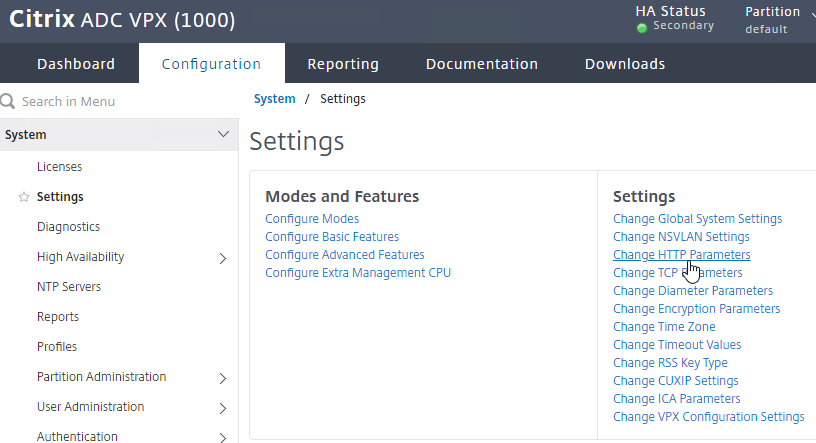
Task: Click the HA Status Secondary text
Action: (683, 26)
